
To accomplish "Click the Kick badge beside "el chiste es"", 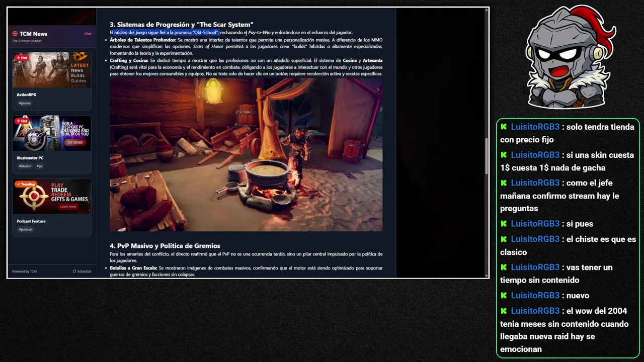I will coord(504,239).
